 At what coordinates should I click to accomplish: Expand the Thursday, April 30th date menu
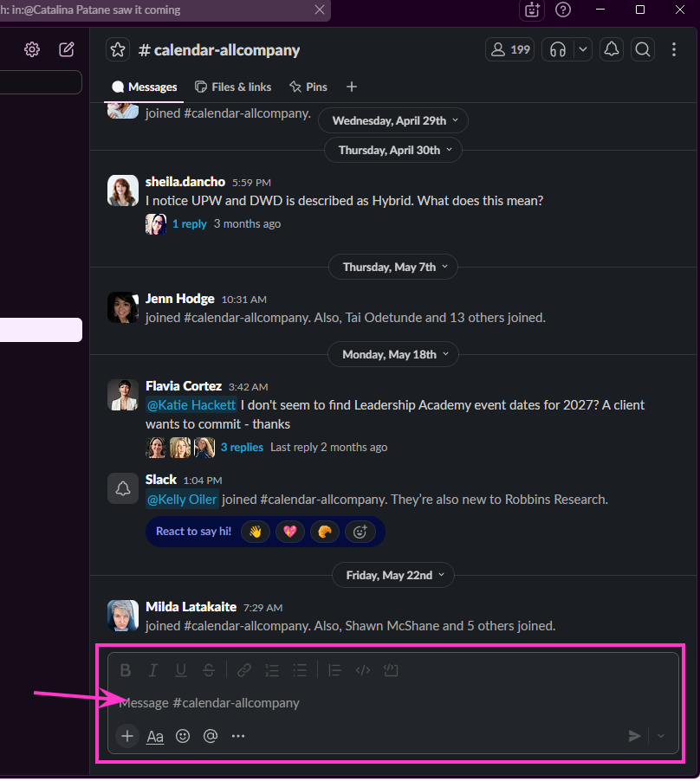tap(393, 150)
